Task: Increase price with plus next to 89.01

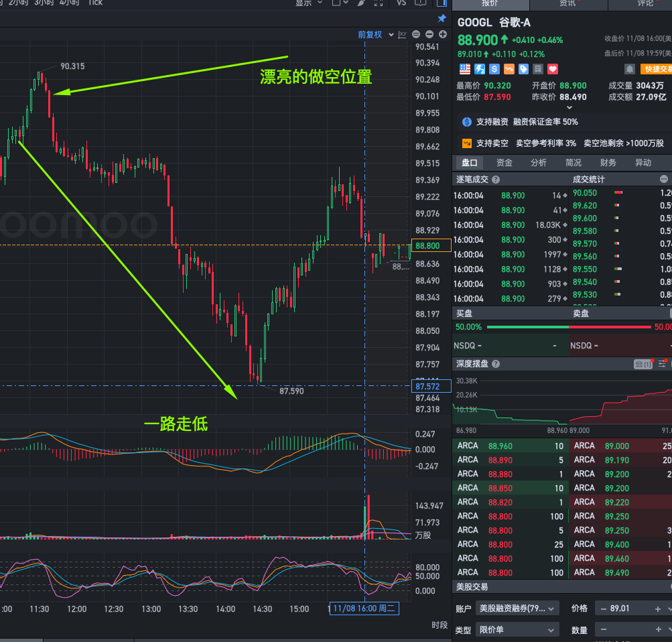Action: [658, 609]
